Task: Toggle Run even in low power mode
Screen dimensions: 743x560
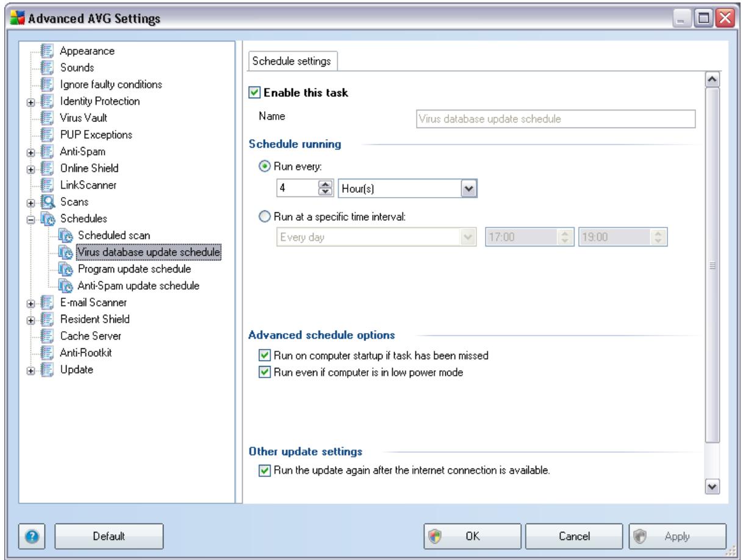Action: (264, 372)
